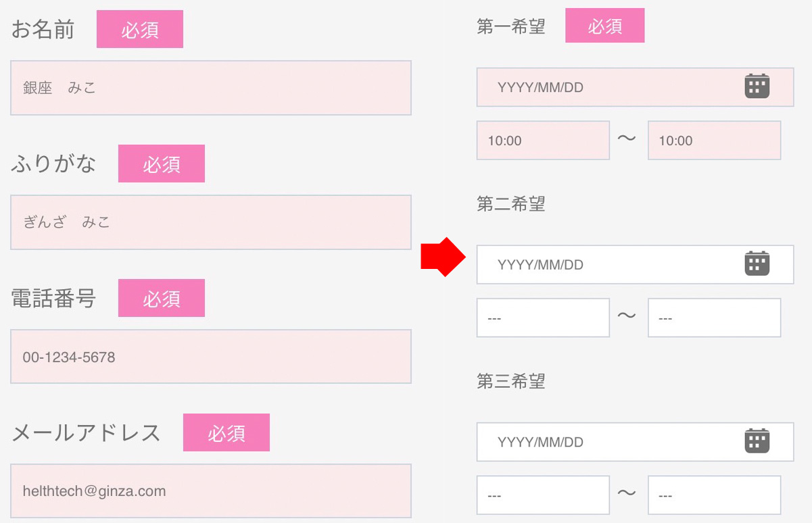
Task: Click the メールアドレス input field
Action: pyautogui.click(x=211, y=491)
